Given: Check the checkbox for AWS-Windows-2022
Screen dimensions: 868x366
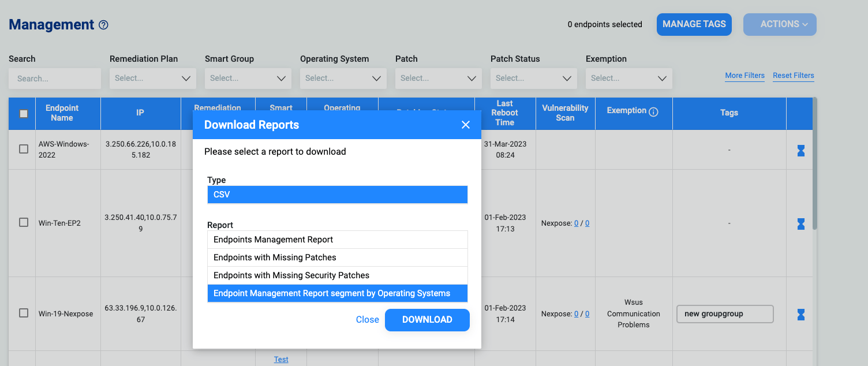Looking at the screenshot, I should click(23, 148).
